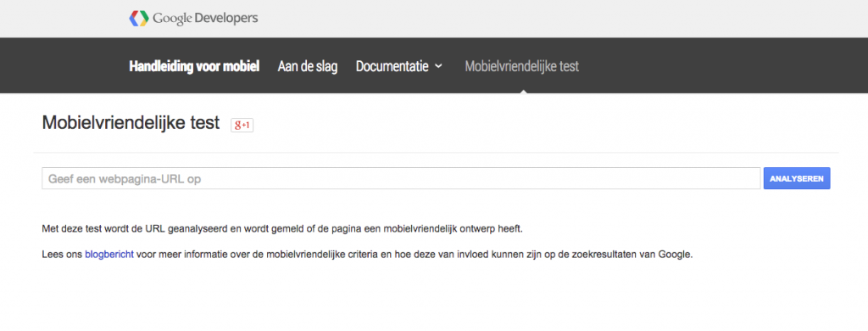868x331 pixels.
Task: Click the Google Developers logo
Action: point(194,19)
